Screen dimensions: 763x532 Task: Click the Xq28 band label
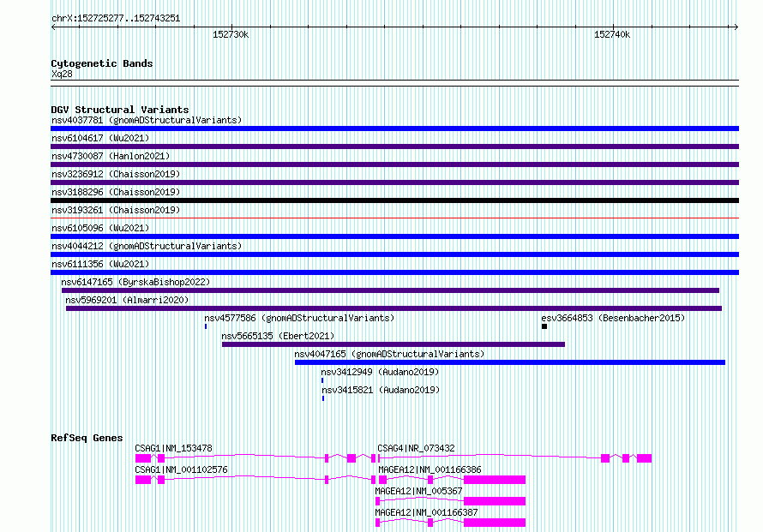(62, 74)
